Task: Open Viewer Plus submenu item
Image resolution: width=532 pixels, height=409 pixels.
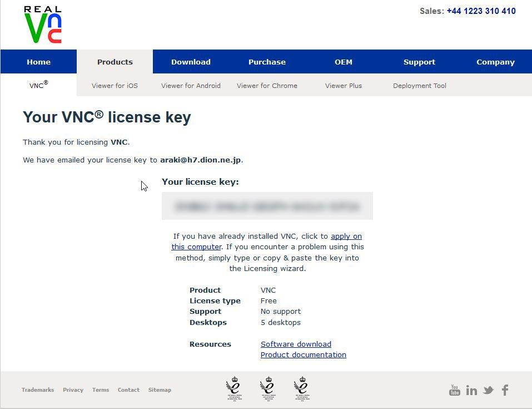Action: [x=344, y=86]
